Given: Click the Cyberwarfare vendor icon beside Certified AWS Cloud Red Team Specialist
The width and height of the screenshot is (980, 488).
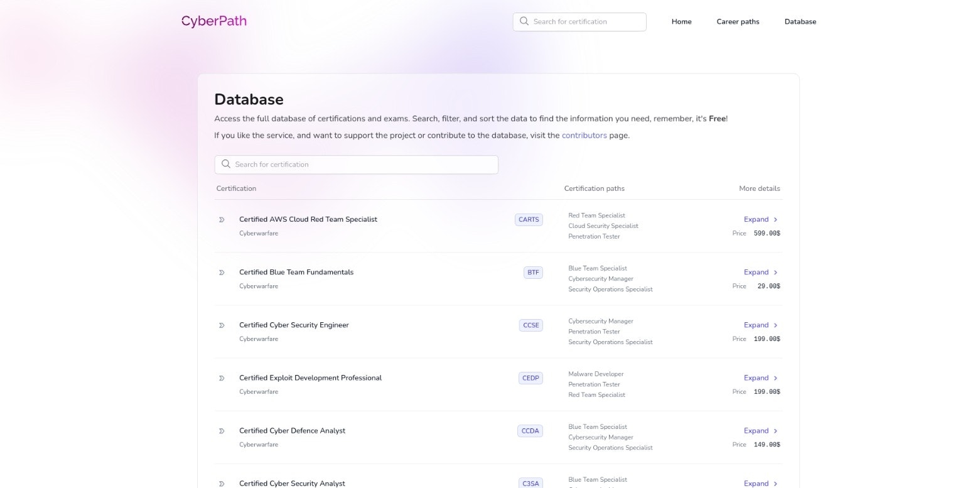Looking at the screenshot, I should tap(222, 220).
